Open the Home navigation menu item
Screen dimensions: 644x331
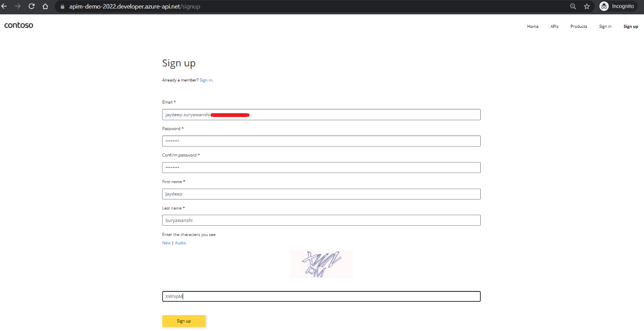point(533,26)
